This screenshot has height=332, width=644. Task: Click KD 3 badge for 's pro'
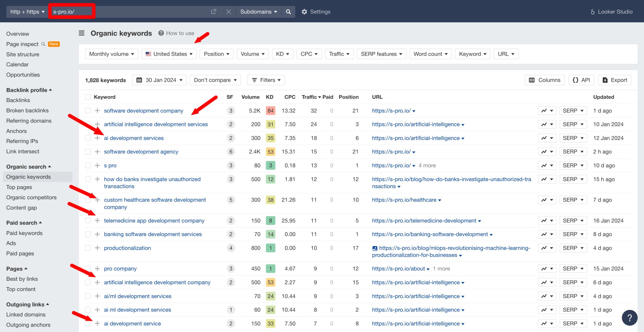click(270, 165)
